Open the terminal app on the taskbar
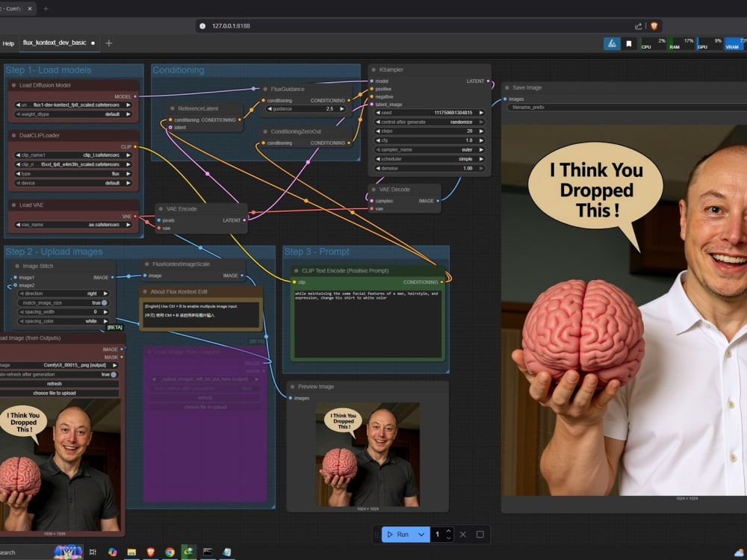 (x=208, y=552)
